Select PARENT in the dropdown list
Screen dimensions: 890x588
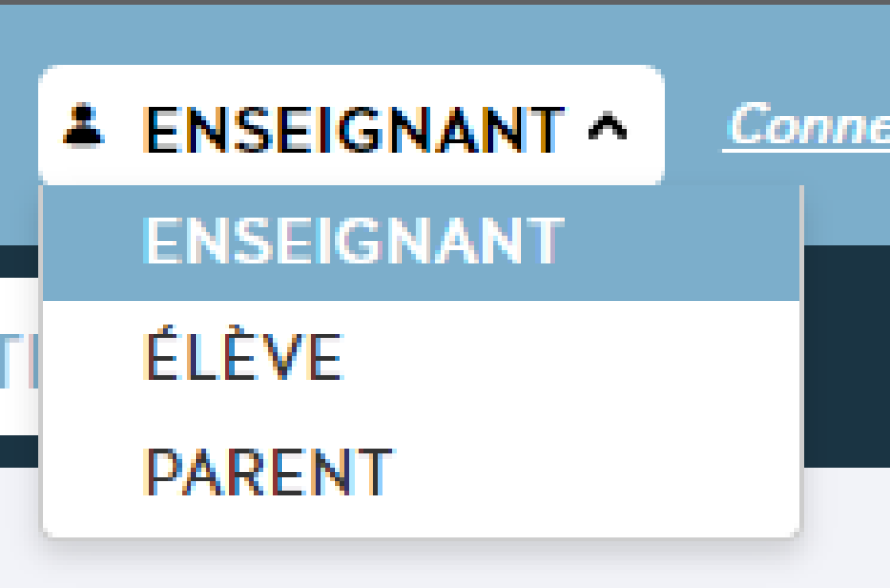coord(268,472)
